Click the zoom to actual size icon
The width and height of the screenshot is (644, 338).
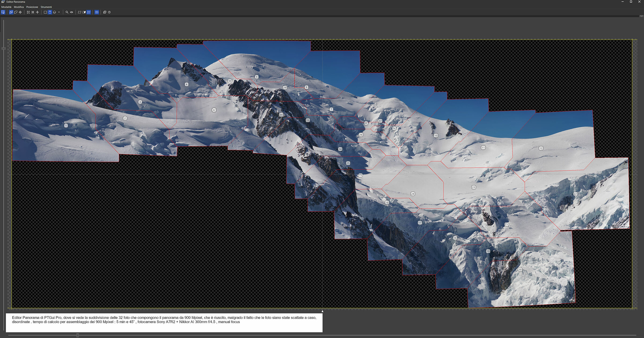(32, 12)
